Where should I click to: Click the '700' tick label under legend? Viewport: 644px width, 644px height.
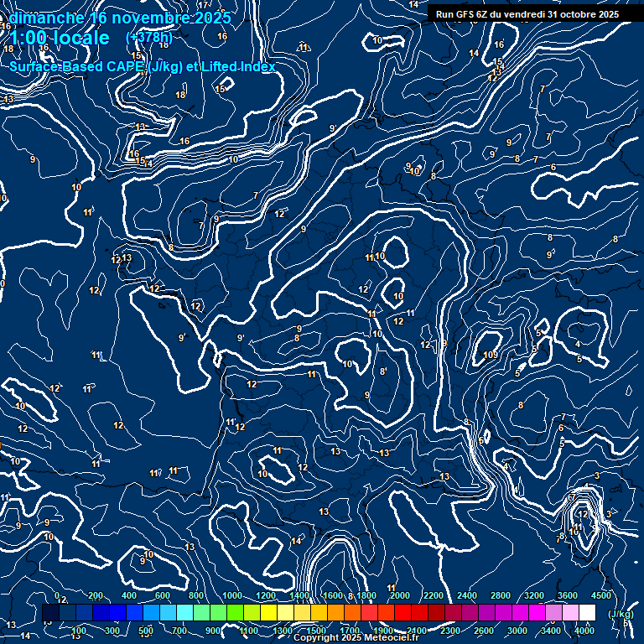pyautogui.click(x=180, y=631)
